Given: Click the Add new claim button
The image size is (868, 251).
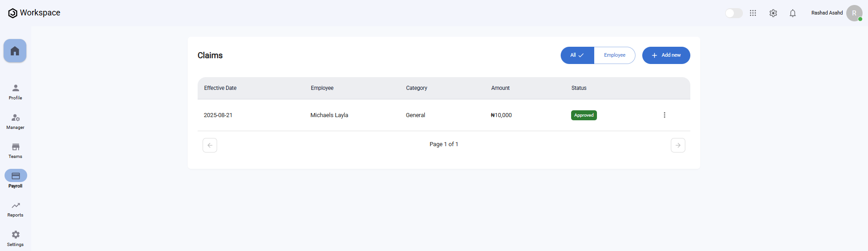Looking at the screenshot, I should pos(666,55).
